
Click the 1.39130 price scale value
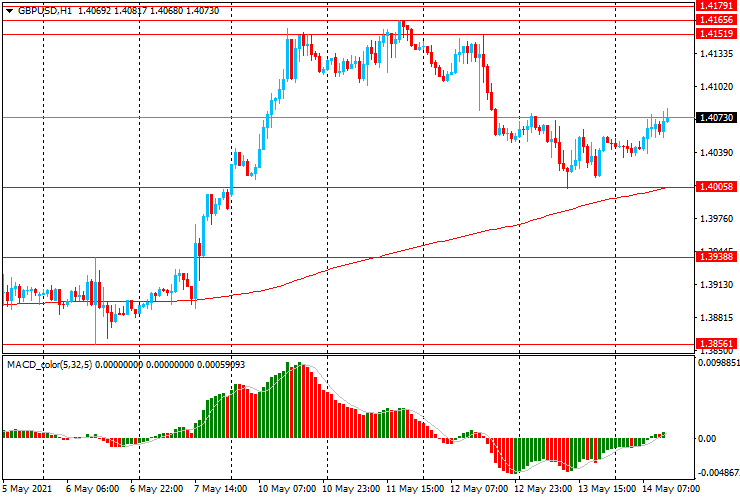(x=716, y=285)
